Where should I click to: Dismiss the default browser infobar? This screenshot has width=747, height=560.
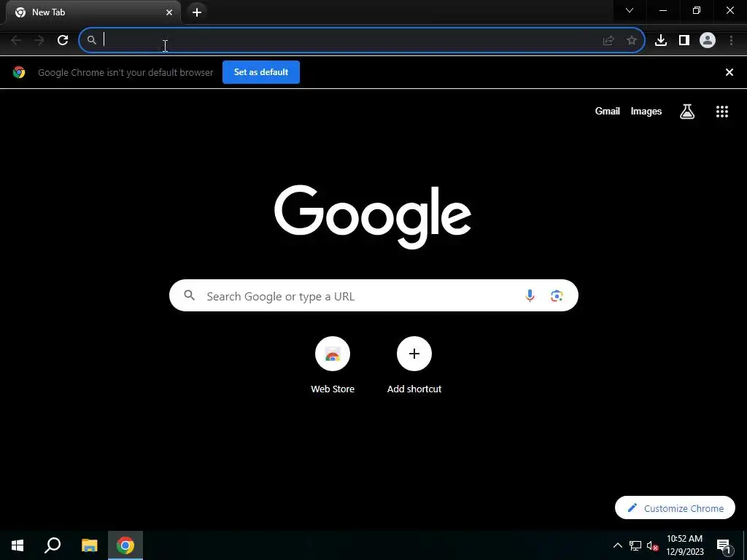[729, 72]
